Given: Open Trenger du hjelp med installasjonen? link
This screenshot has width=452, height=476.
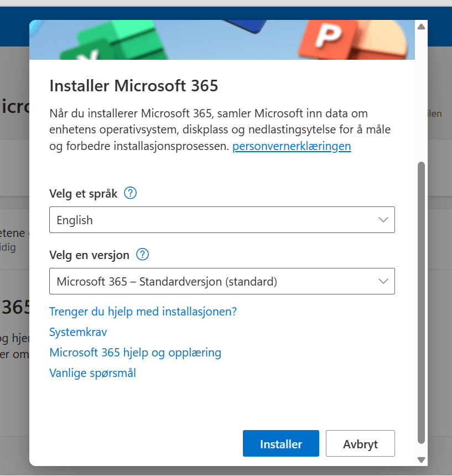Looking at the screenshot, I should [143, 312].
